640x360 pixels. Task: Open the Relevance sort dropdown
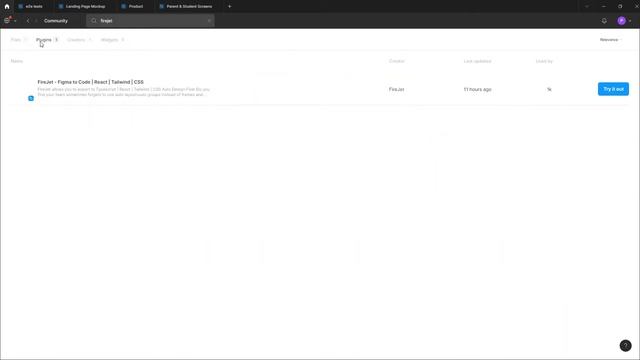(611, 40)
